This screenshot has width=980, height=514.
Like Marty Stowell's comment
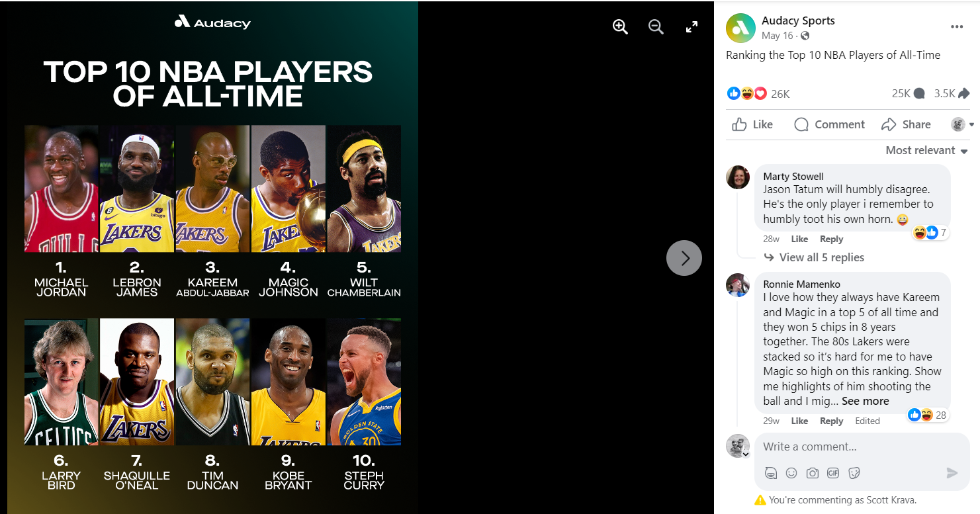coord(799,239)
